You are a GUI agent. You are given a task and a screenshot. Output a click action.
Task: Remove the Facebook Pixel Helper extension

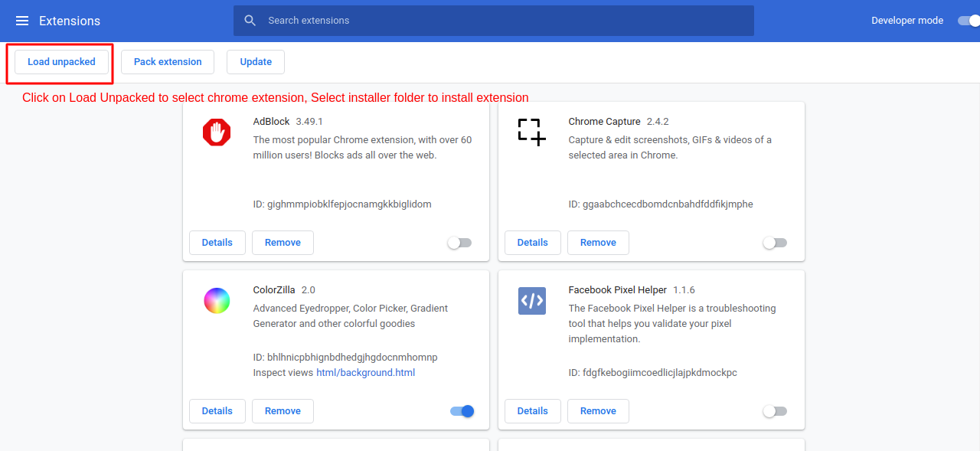[598, 411]
